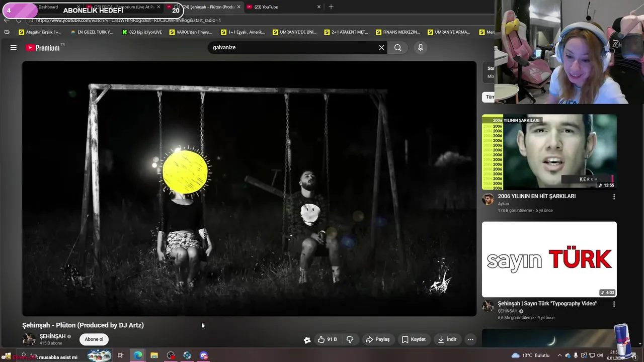Click ŞEHİNŞAH channel name under Sayın Türk
Image resolution: width=644 pixels, height=362 pixels.
click(508, 311)
